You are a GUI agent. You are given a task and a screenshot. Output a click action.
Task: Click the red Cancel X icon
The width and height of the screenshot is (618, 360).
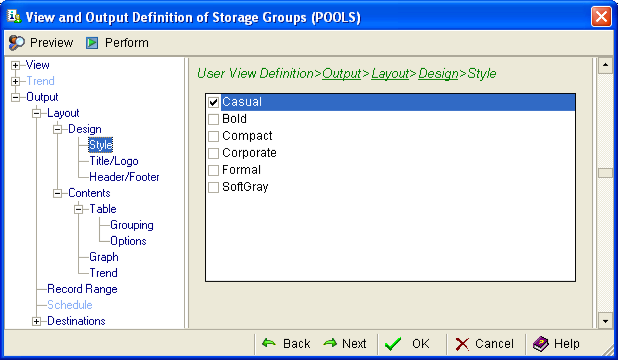(462, 344)
